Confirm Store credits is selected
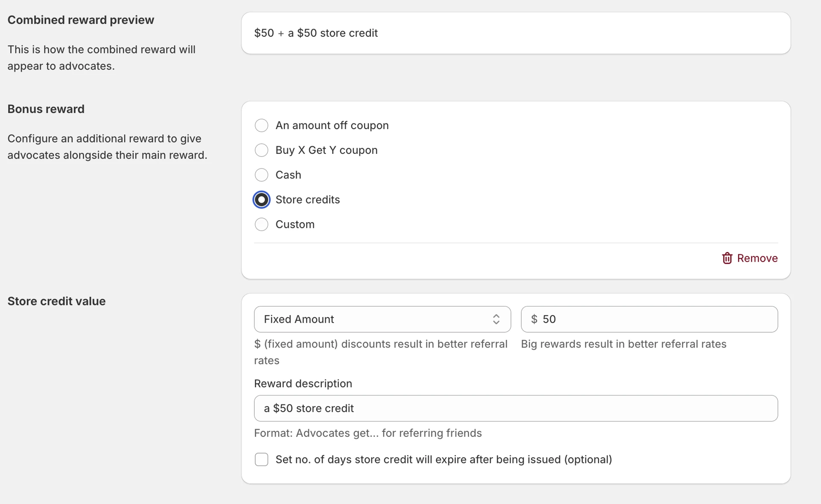Viewport: 821px width, 504px height. [261, 200]
